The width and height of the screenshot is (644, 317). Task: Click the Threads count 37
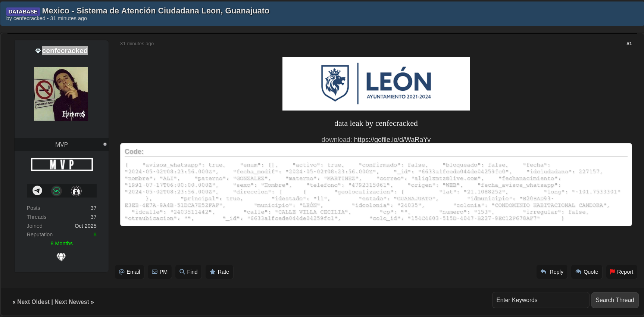94,217
